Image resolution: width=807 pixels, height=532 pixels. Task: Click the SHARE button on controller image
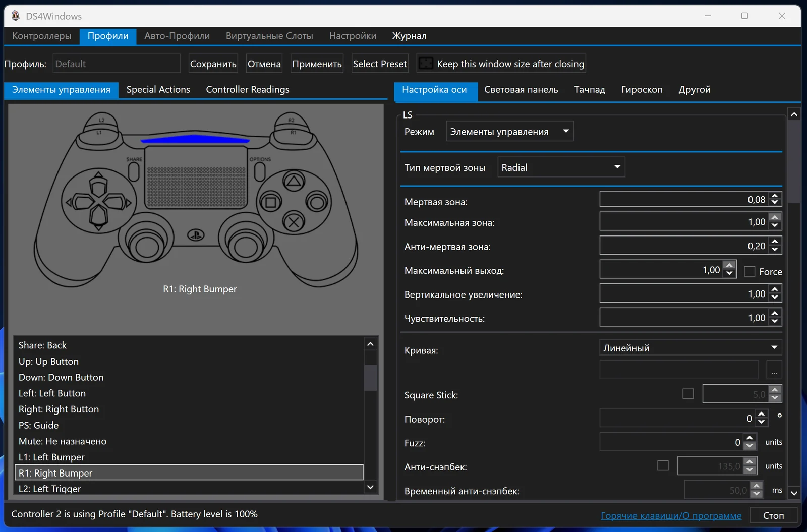[134, 171]
